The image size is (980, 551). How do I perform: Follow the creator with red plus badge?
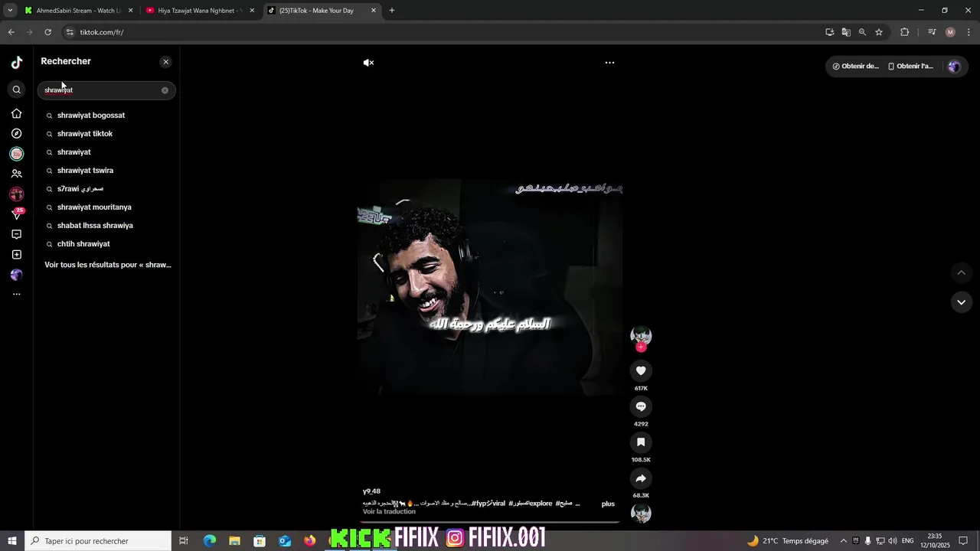coord(641,347)
